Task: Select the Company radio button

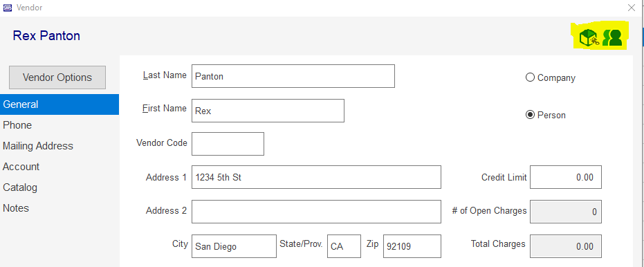Action: coord(551,77)
